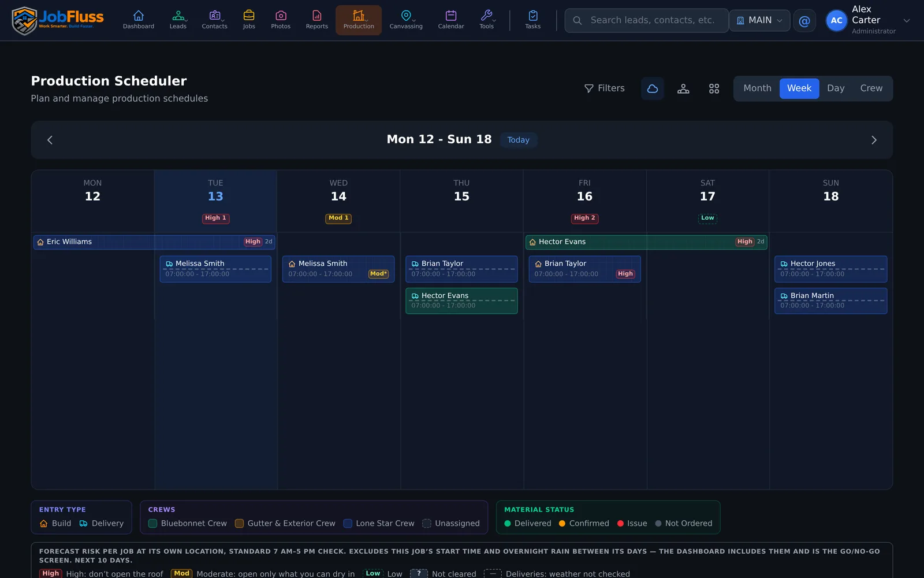Switch to Month view
The image size is (924, 578).
tap(757, 88)
